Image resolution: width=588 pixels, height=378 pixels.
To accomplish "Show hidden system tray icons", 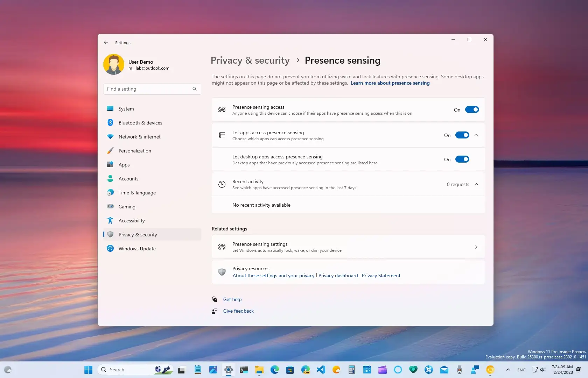I will coord(508,370).
